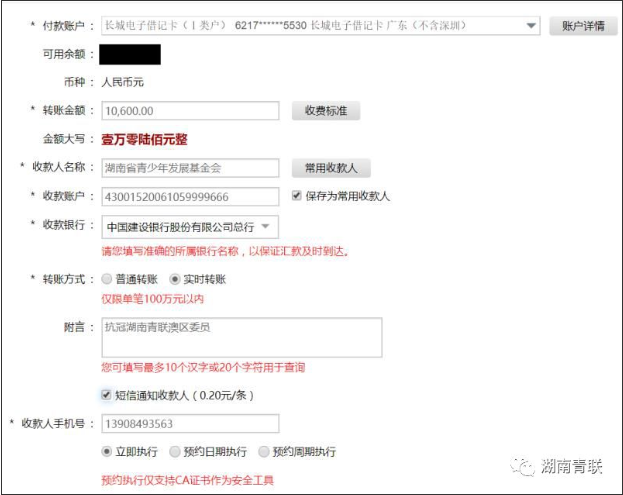Select the 实时转账 radio option
This screenshot has width=623, height=495.
[x=175, y=280]
